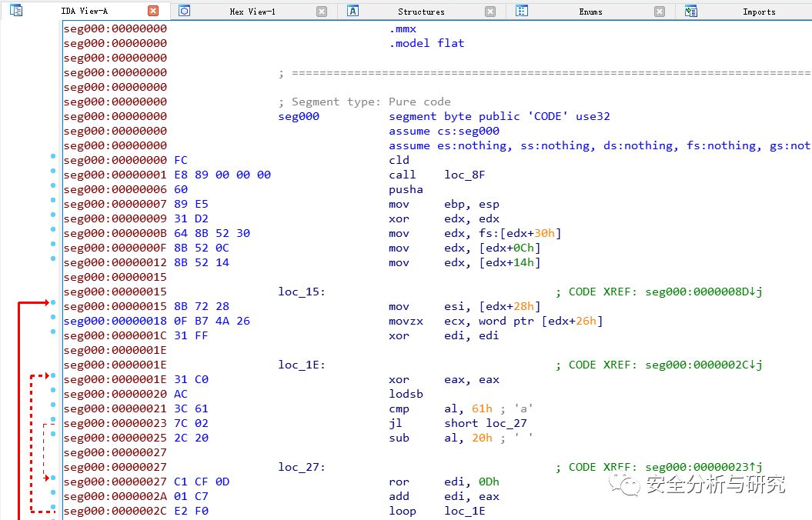Click the loop loc_1E operand

(x=465, y=511)
